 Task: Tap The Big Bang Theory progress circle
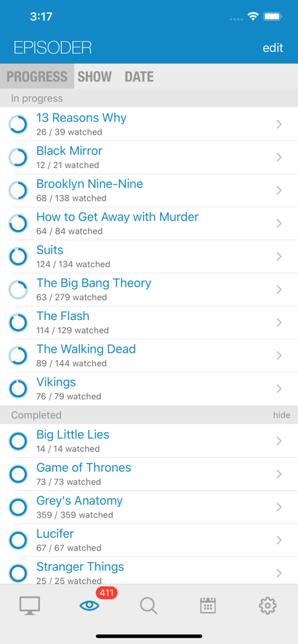pyautogui.click(x=18, y=290)
